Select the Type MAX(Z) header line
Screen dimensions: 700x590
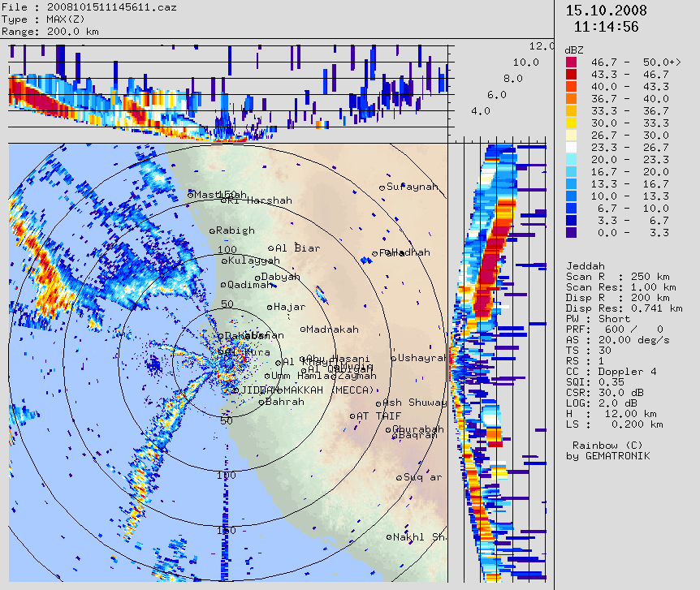(43, 19)
